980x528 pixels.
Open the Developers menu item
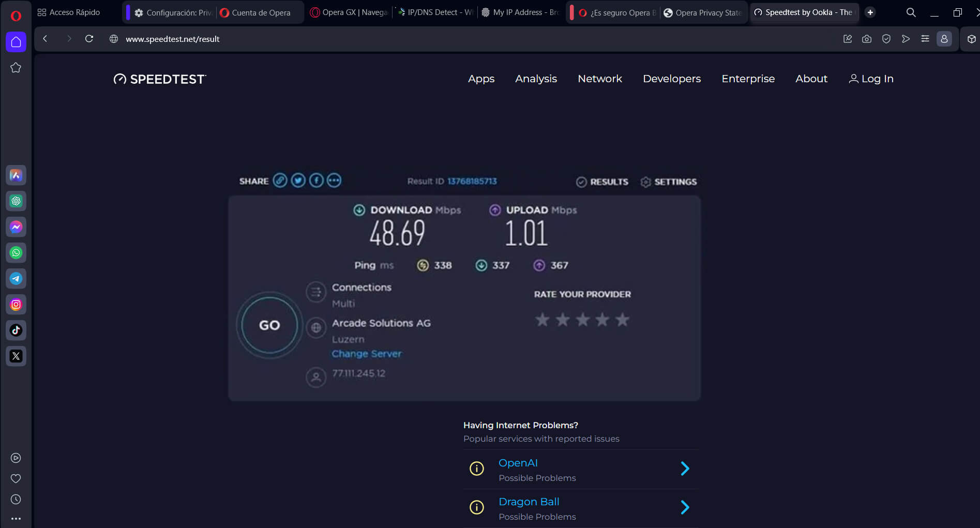(x=672, y=79)
